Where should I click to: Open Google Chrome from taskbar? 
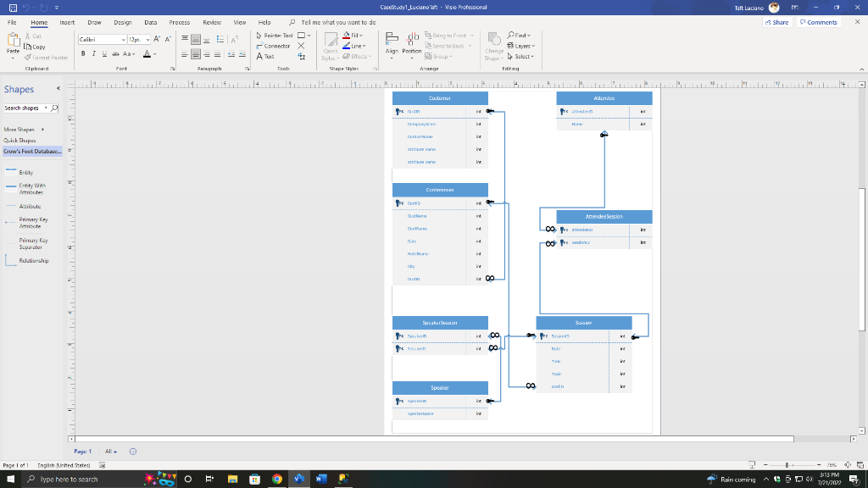pos(277,480)
